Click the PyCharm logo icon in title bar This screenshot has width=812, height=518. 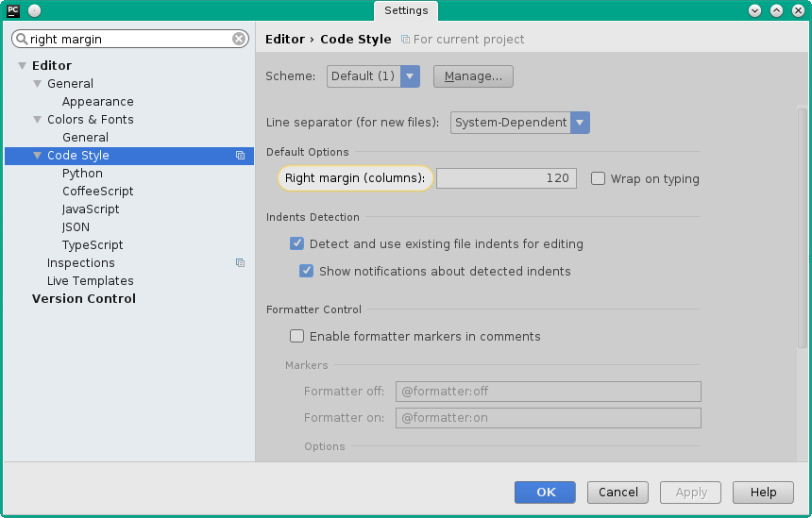[x=13, y=10]
